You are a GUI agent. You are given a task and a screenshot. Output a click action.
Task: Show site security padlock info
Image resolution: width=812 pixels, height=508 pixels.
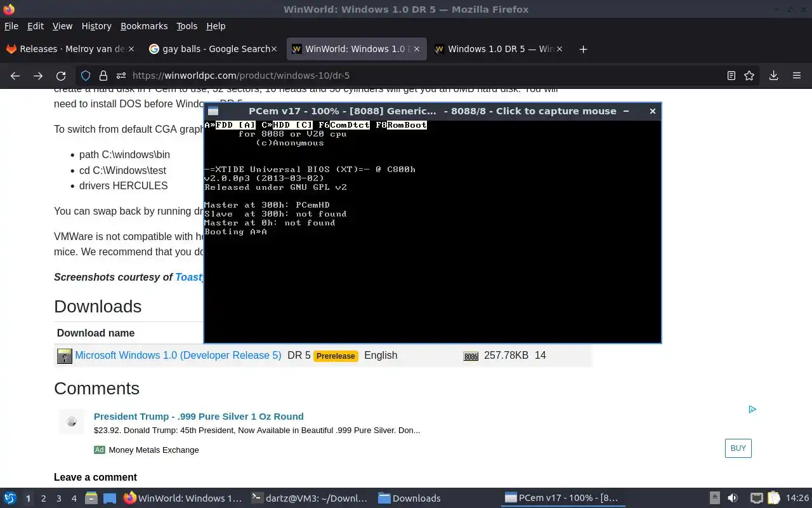click(x=103, y=76)
